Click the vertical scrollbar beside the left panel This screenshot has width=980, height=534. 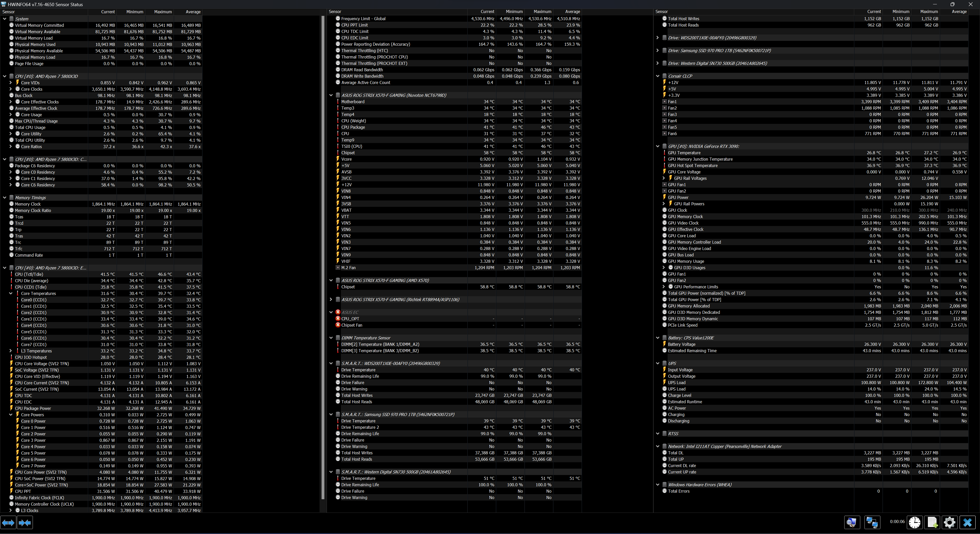[x=323, y=257]
